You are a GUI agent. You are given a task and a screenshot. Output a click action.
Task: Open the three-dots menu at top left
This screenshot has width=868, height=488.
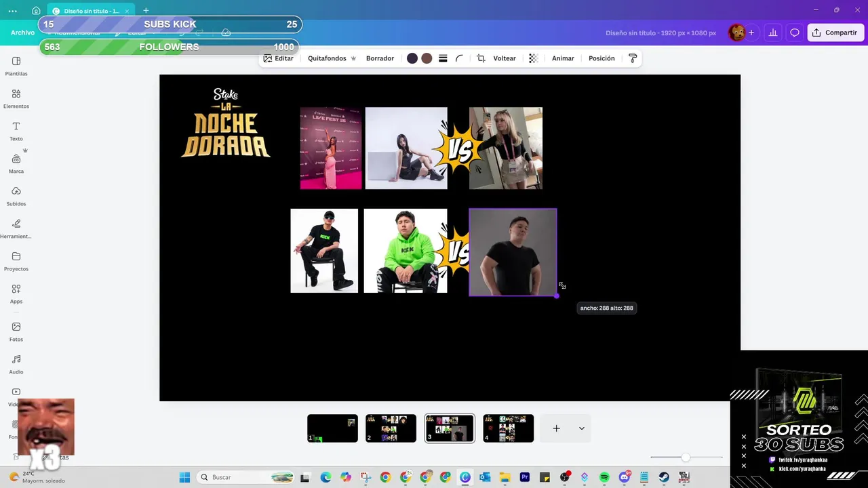click(13, 11)
